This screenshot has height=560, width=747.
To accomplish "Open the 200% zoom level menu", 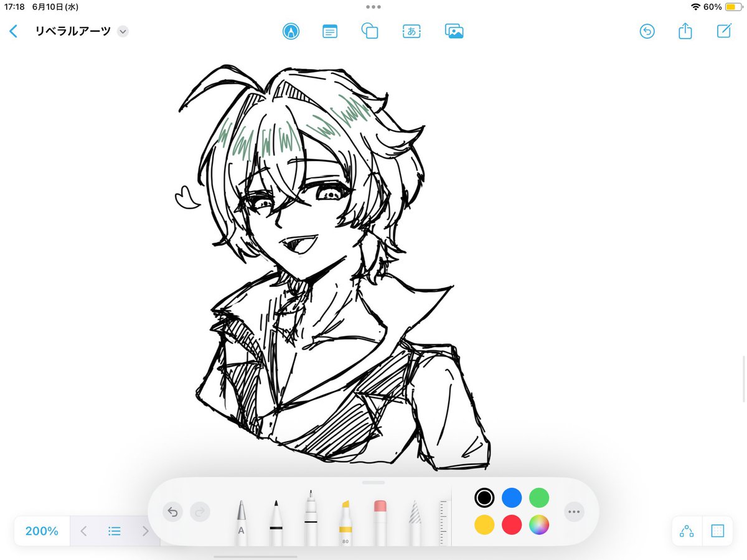I will coord(42,531).
